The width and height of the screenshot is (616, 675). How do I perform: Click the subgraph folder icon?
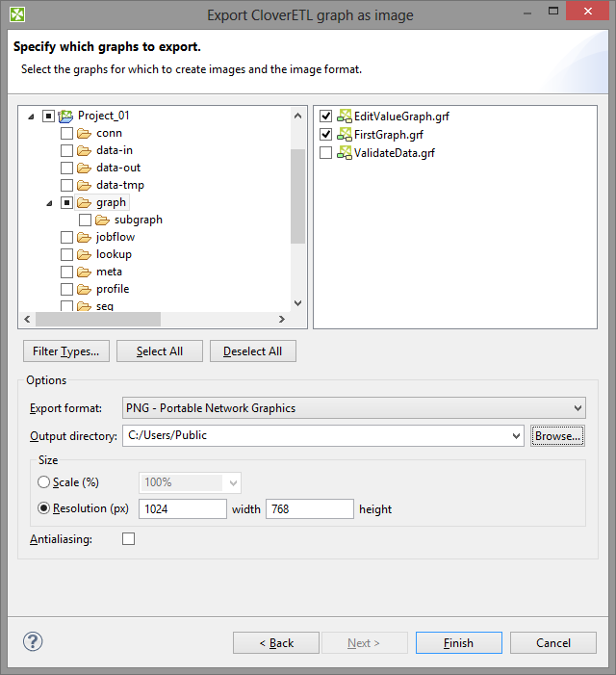[x=102, y=220]
